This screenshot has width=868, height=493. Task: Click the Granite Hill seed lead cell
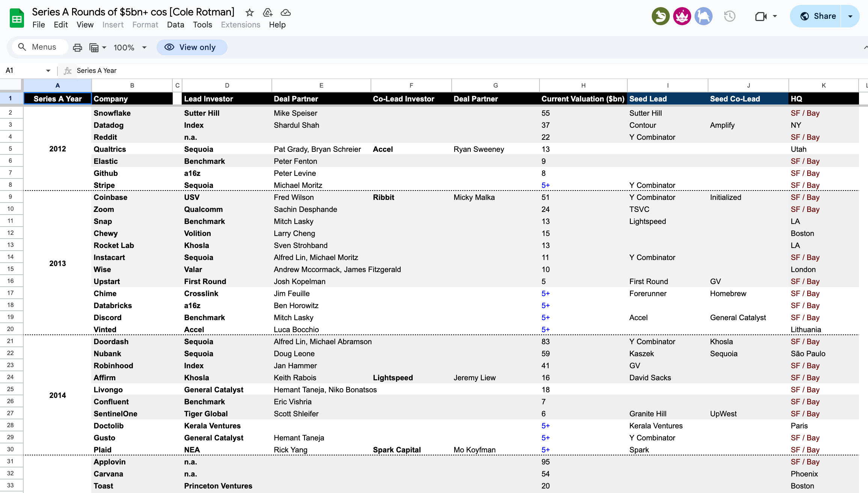pos(668,414)
